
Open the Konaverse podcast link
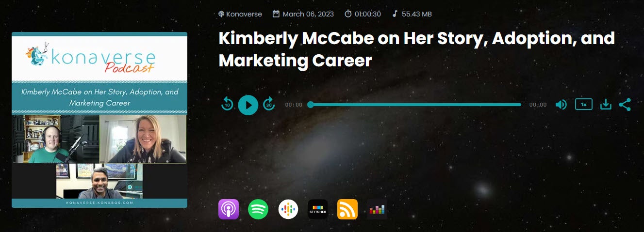(244, 14)
